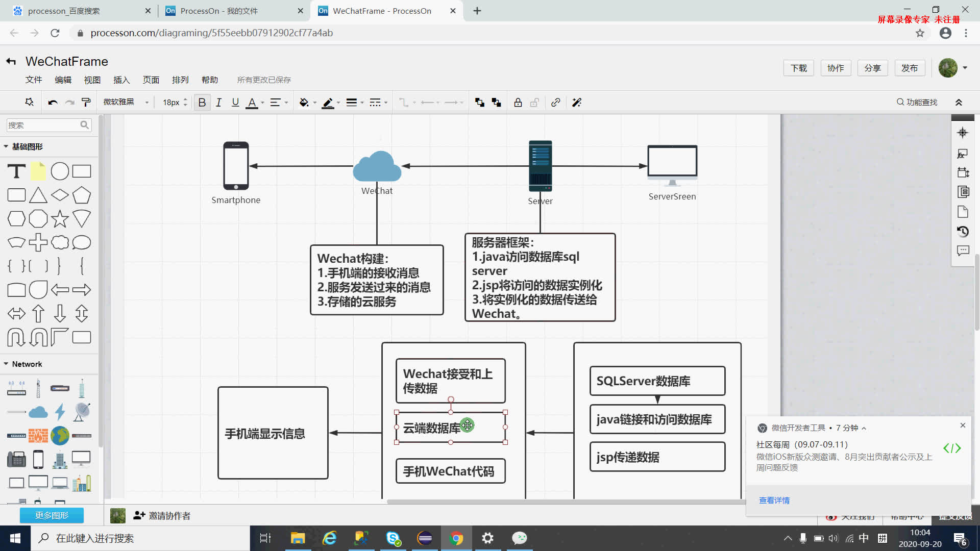Click the magic wand beautify icon

[x=577, y=103]
